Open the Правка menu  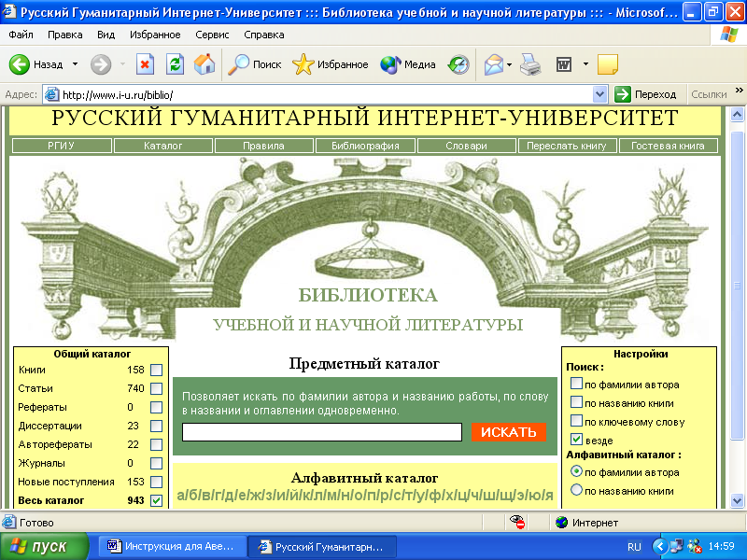point(64,35)
